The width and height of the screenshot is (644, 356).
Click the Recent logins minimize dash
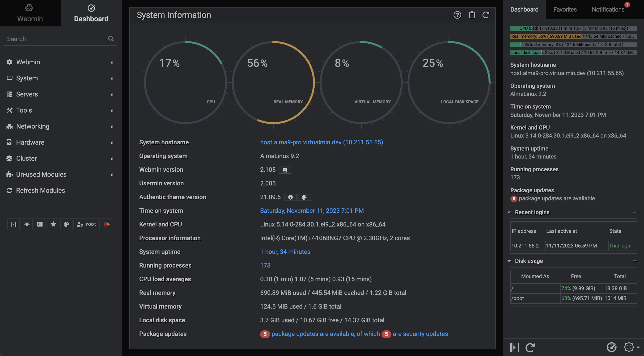coord(635,212)
